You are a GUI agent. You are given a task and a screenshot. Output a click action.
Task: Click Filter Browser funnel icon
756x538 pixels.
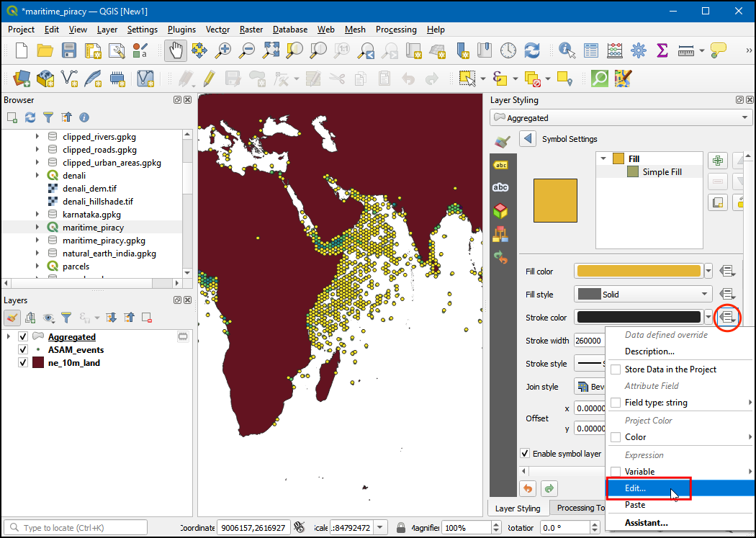48,117
